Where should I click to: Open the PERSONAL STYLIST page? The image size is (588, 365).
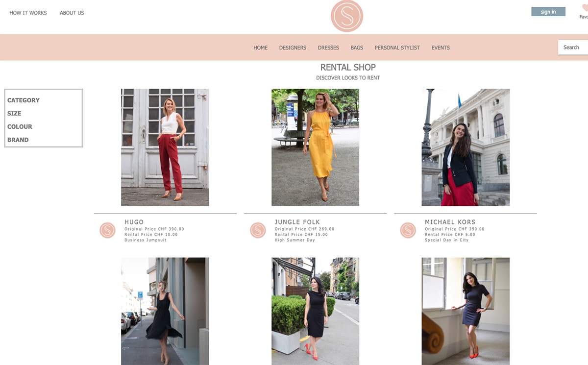tap(397, 48)
